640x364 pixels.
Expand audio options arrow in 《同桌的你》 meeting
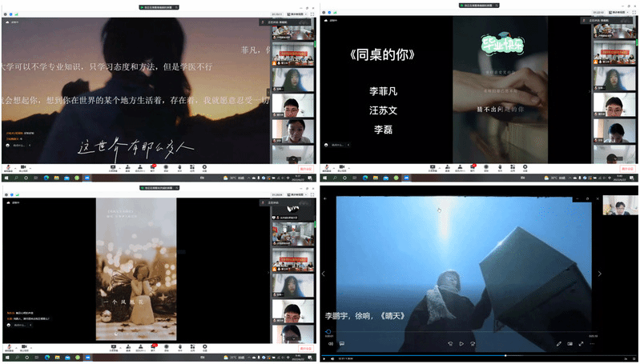(x=335, y=167)
